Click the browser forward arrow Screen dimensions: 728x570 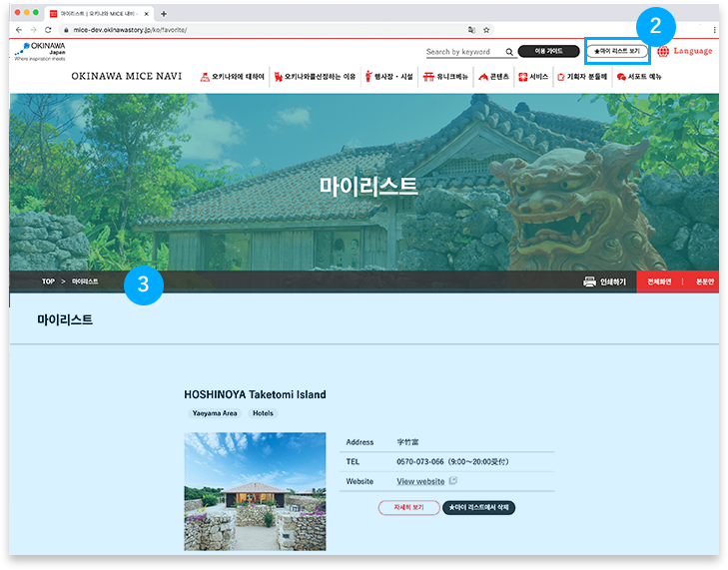[33, 30]
